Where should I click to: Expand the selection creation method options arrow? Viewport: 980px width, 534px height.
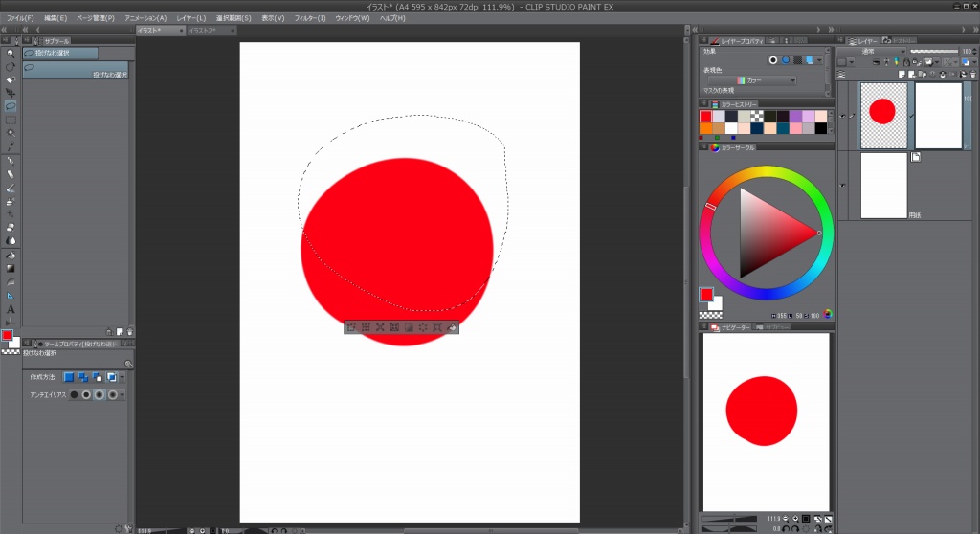[122, 377]
